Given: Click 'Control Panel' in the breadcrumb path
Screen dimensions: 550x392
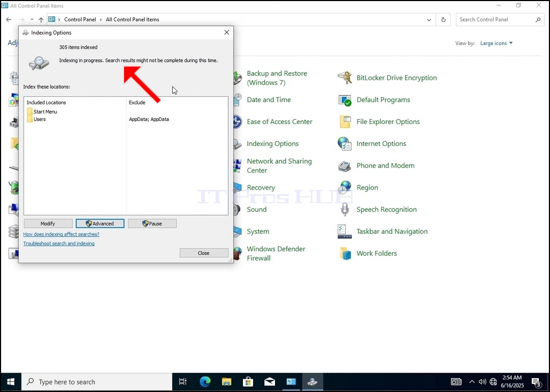Looking at the screenshot, I should tap(80, 20).
